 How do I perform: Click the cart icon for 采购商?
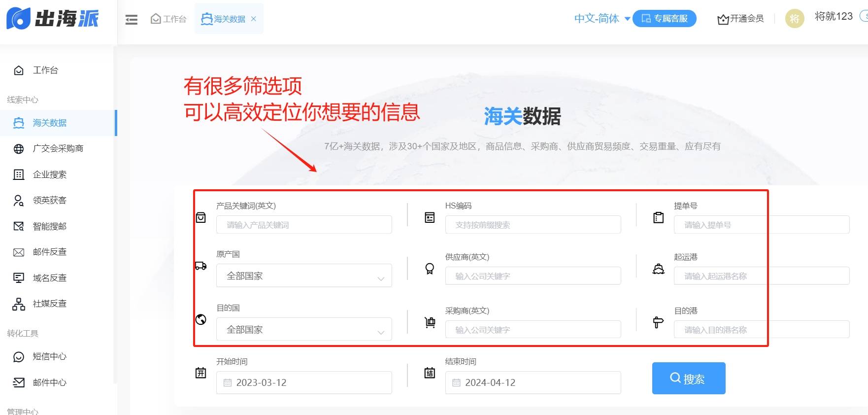430,322
